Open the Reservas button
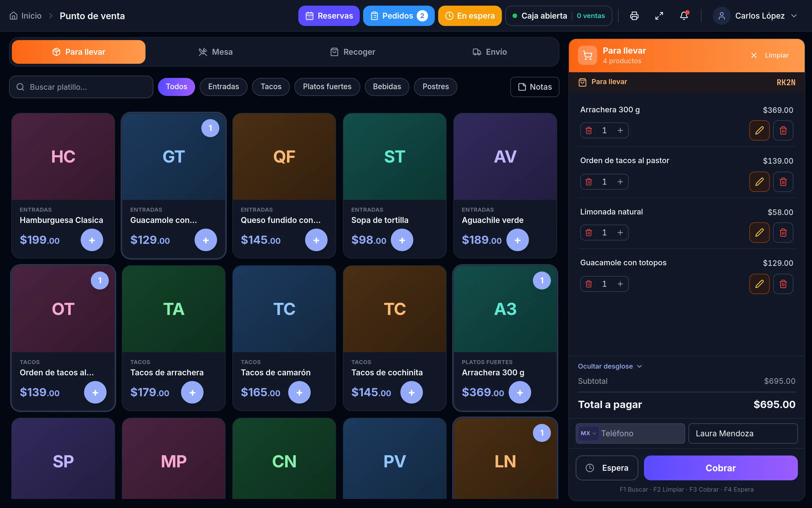The width and height of the screenshot is (812, 508). (329, 16)
